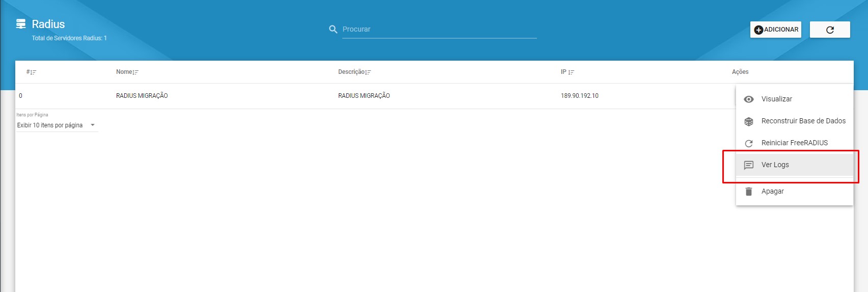Click the eye icon beside Visualizar
Screen dimensions: 868x292
click(x=749, y=99)
